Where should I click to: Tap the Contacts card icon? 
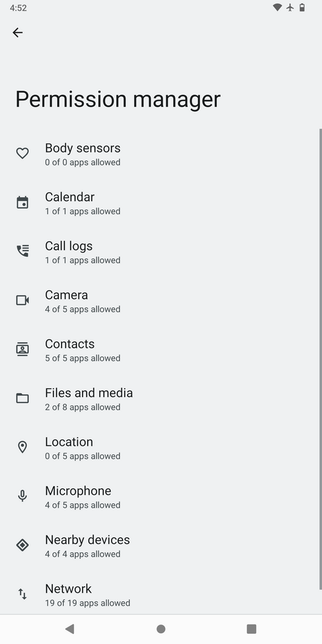click(23, 349)
